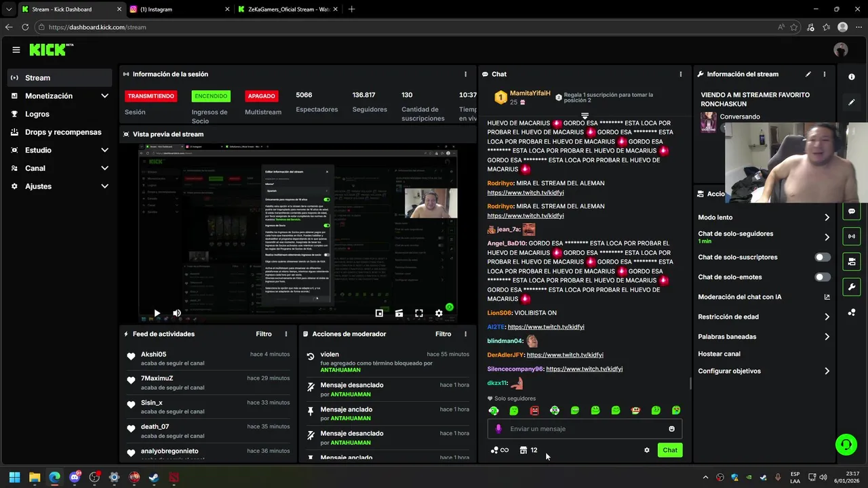The width and height of the screenshot is (868, 488).
Task: Open Chat panel three-dot options
Action: [681, 74]
